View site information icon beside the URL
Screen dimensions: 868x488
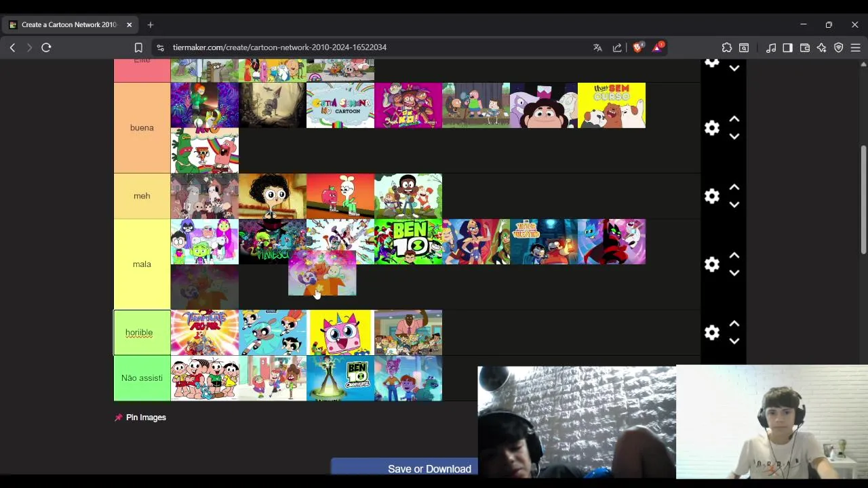pyautogui.click(x=160, y=47)
